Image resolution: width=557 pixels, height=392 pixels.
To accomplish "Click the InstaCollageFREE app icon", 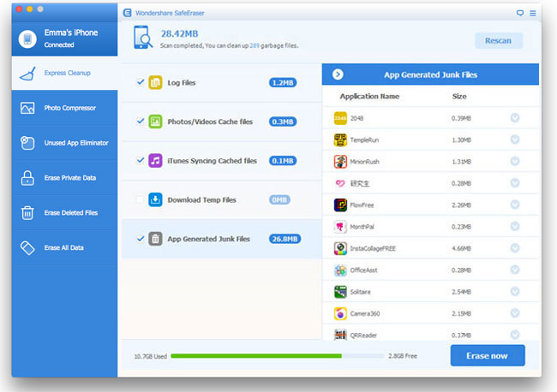I will tap(340, 248).
